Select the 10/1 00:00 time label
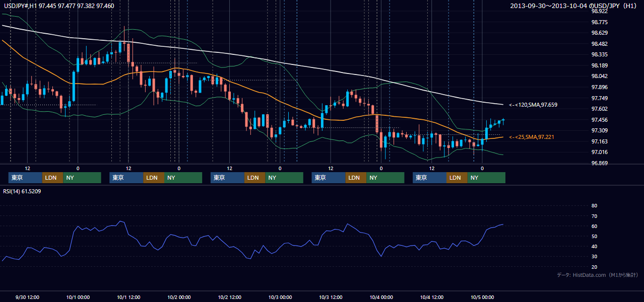The width and height of the screenshot is (644, 302). click(x=78, y=297)
